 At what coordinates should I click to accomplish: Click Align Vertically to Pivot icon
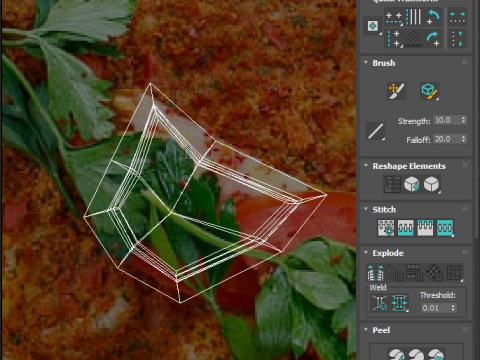tap(394, 39)
